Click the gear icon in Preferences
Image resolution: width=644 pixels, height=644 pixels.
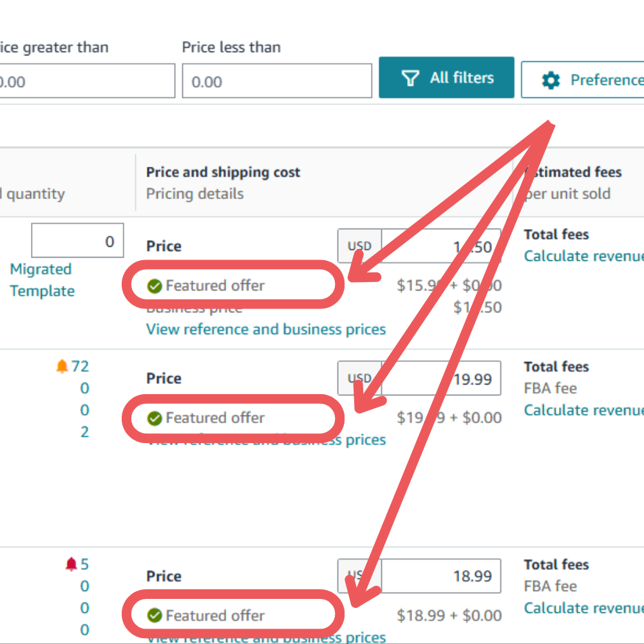tap(551, 80)
